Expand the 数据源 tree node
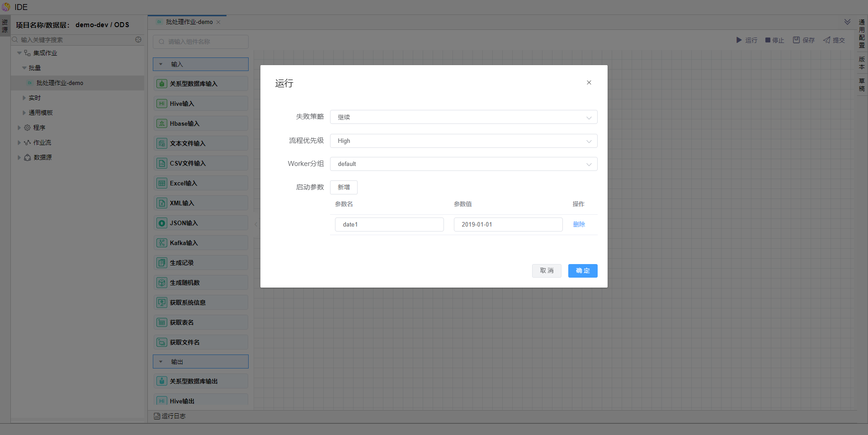868x435 pixels. click(x=19, y=157)
